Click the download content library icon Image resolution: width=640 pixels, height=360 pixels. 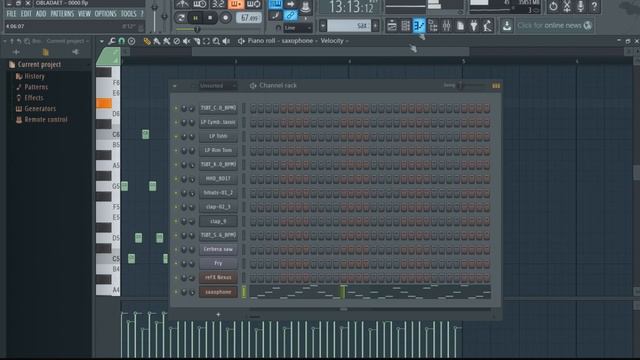click(x=507, y=26)
